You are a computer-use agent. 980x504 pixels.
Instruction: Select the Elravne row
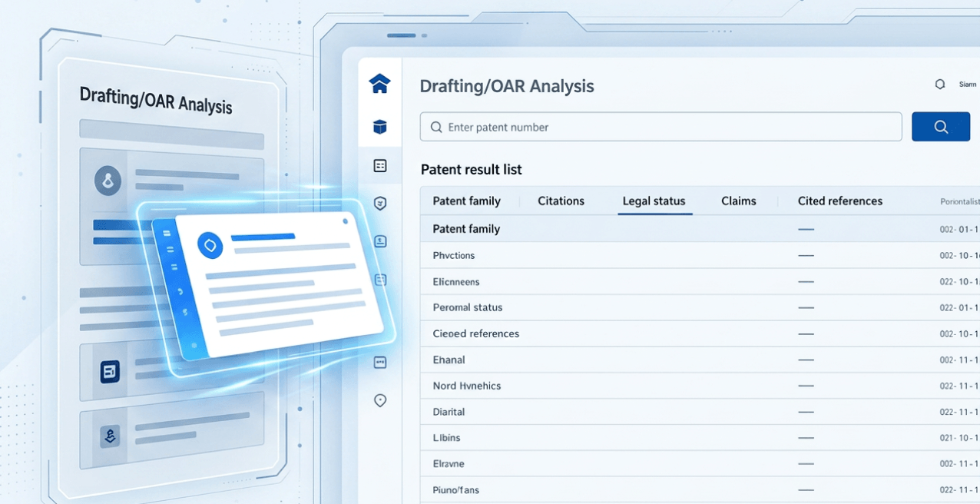pyautogui.click(x=700, y=464)
